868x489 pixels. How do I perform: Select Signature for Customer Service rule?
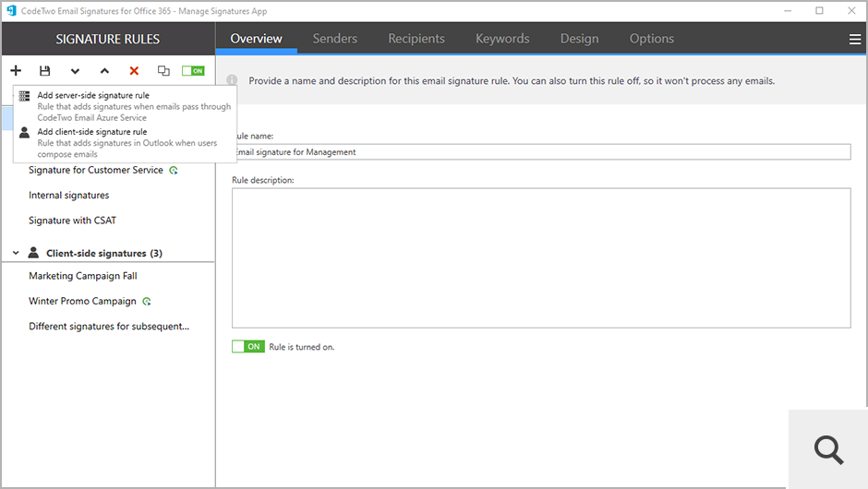click(96, 171)
